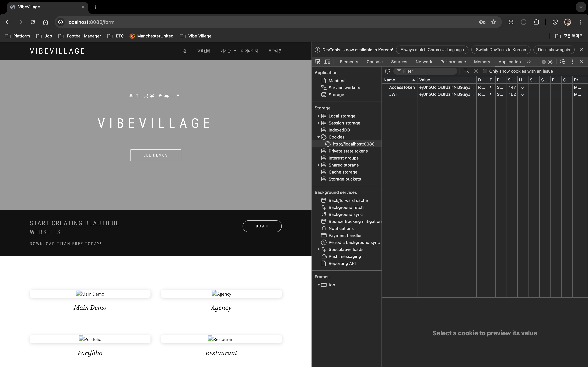Show more DevTools tabs chevron
588x367 pixels.
tap(528, 62)
